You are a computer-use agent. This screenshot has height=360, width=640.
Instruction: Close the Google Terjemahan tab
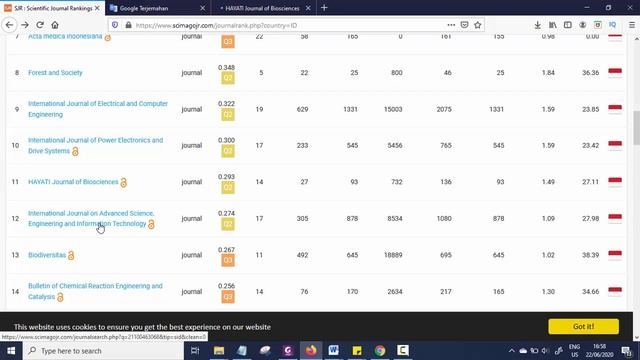(202, 8)
